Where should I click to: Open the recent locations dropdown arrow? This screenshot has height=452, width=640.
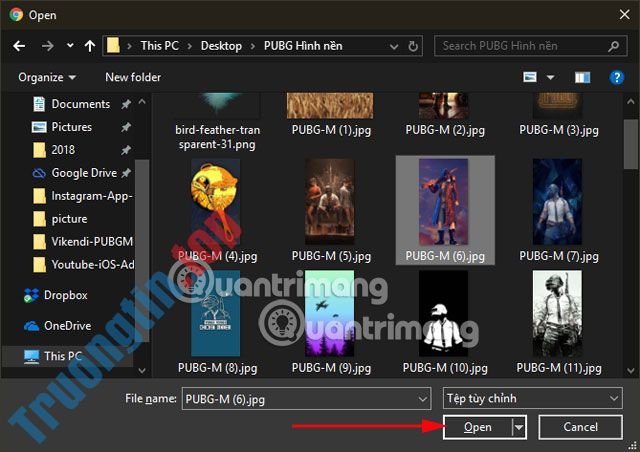pos(70,45)
